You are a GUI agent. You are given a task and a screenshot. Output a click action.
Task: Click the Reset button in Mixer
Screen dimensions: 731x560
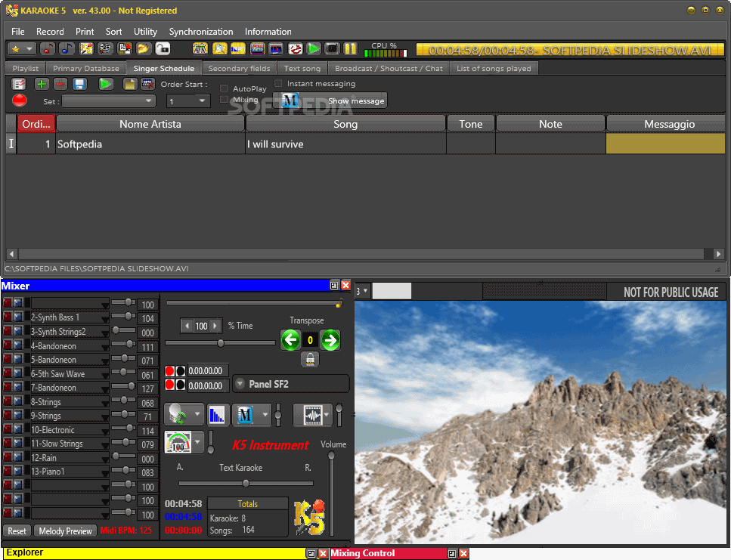17,531
